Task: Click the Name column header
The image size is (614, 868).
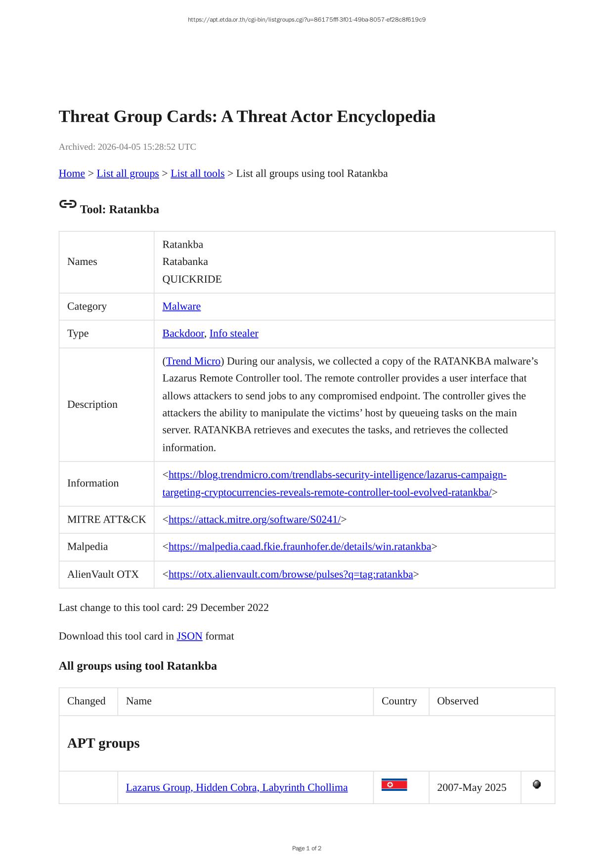Action: tap(139, 701)
